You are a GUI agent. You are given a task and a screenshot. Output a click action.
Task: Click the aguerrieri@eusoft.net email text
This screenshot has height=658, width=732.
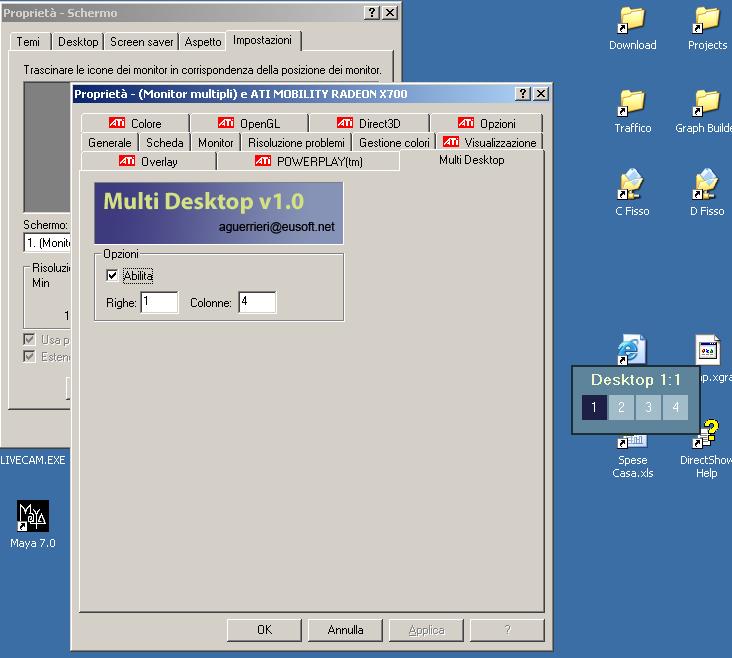(276, 227)
